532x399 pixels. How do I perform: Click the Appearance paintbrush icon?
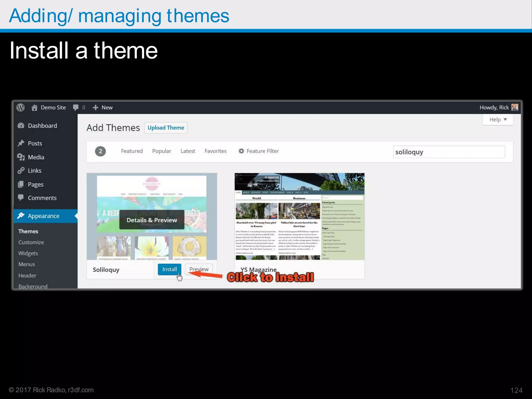pyautogui.click(x=21, y=216)
